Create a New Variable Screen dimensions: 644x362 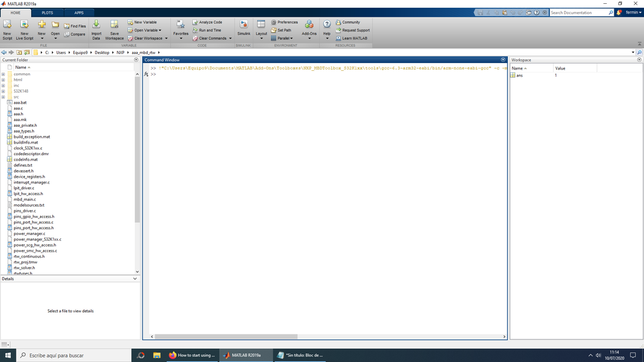point(142,22)
